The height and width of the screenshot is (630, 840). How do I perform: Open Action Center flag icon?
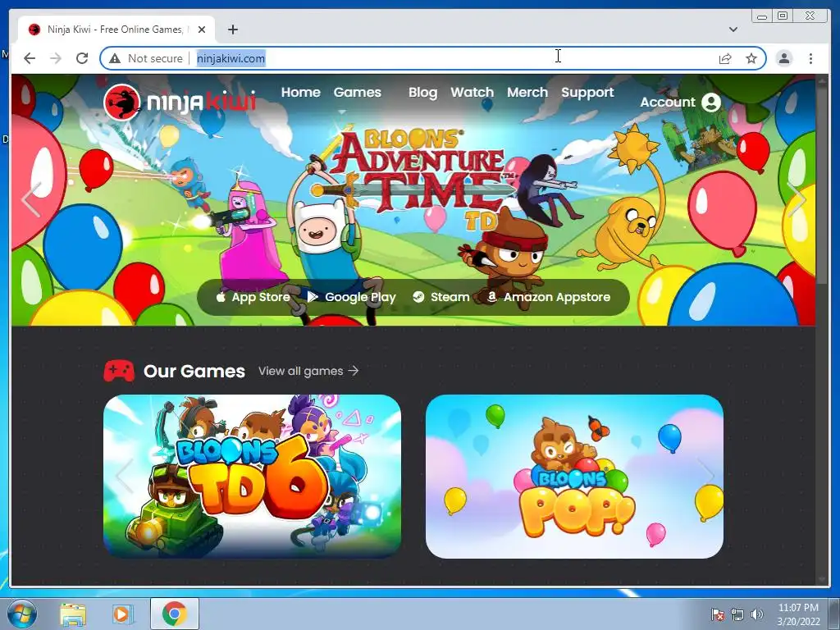717,614
